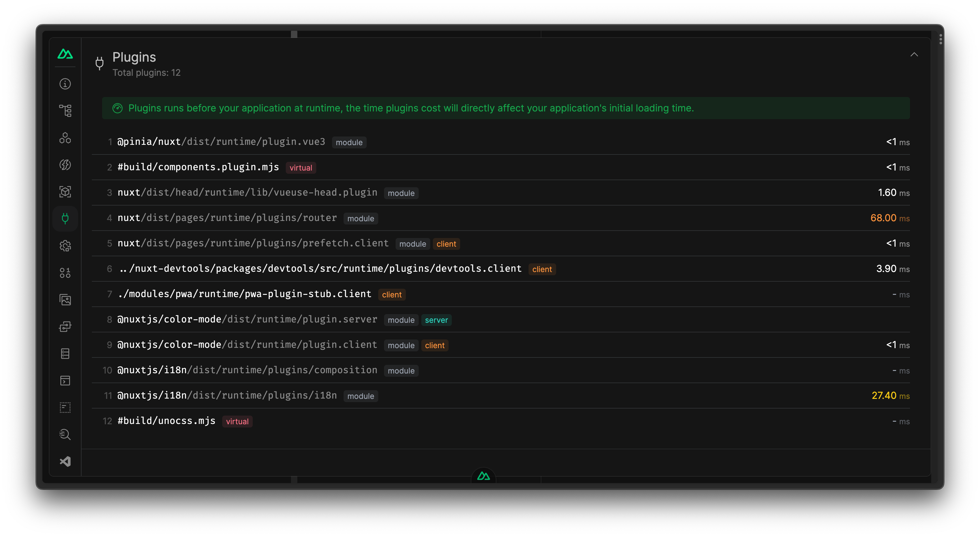Open the Components panel
The width and height of the screenshot is (980, 537).
[65, 138]
